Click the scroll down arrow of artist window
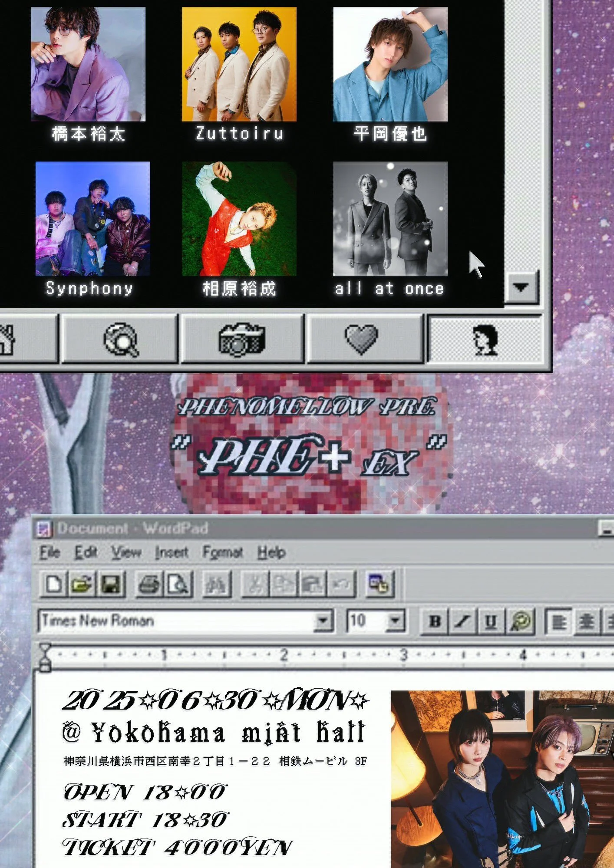The image size is (614, 868). pyautogui.click(x=521, y=287)
